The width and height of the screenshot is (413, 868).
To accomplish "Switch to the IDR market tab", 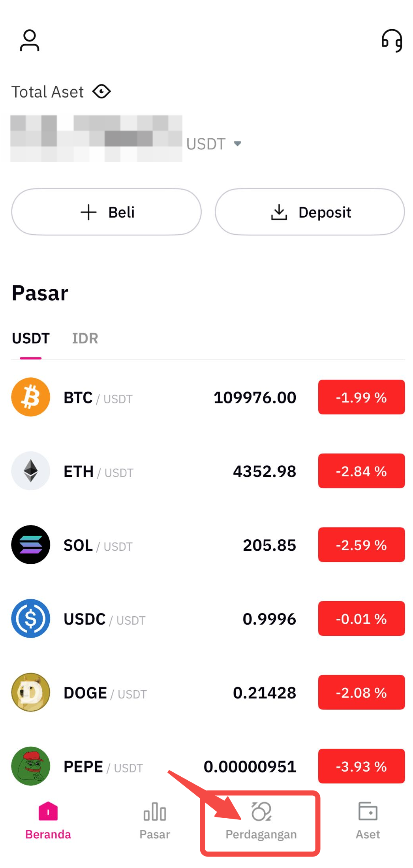I will (85, 339).
